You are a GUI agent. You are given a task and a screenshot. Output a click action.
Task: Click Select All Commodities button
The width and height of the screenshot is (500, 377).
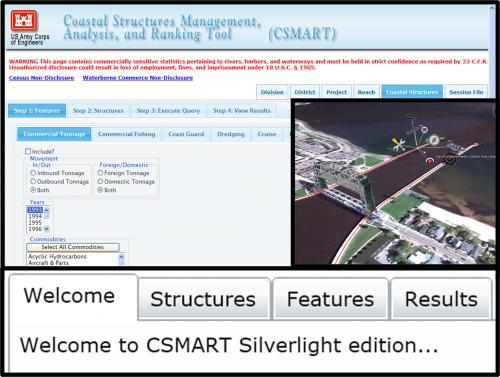click(73, 247)
